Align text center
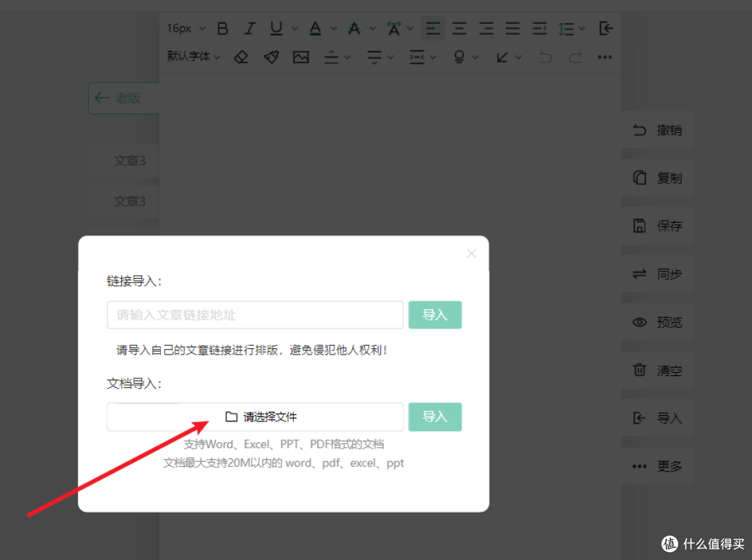 point(460,29)
